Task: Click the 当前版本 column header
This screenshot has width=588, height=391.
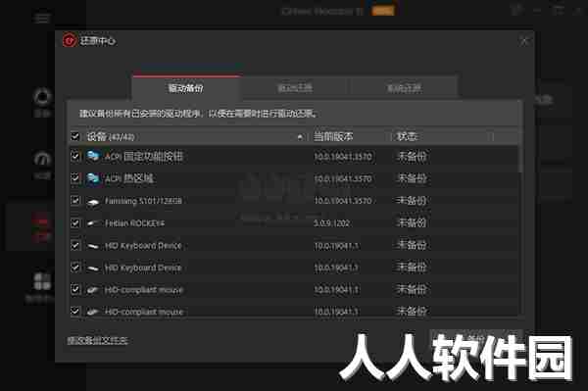Action: coord(333,136)
